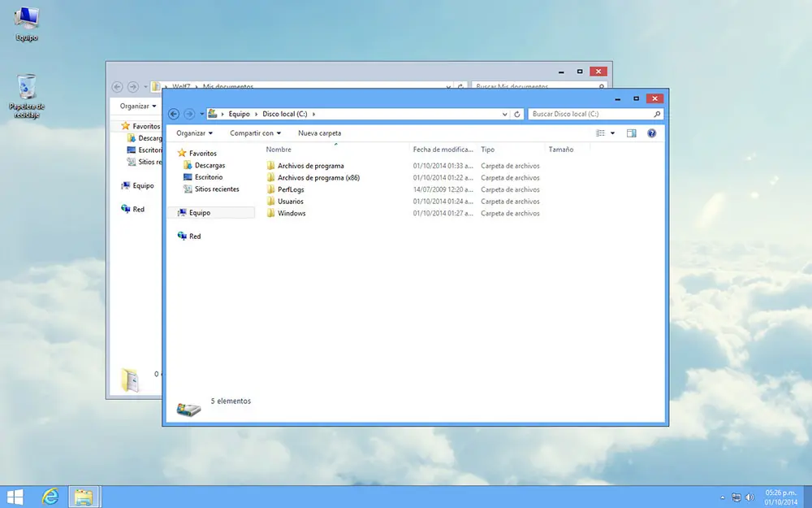Select Equipo in front window sidebar

[211, 212]
